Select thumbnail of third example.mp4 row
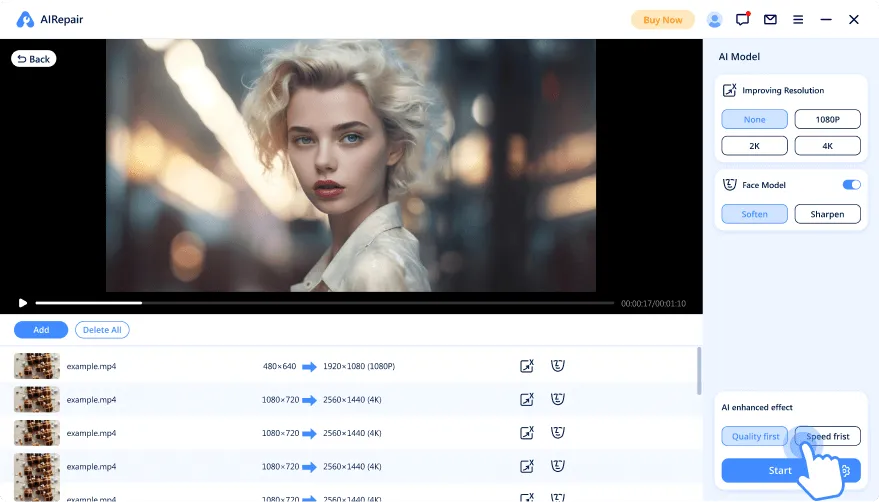 tap(37, 432)
